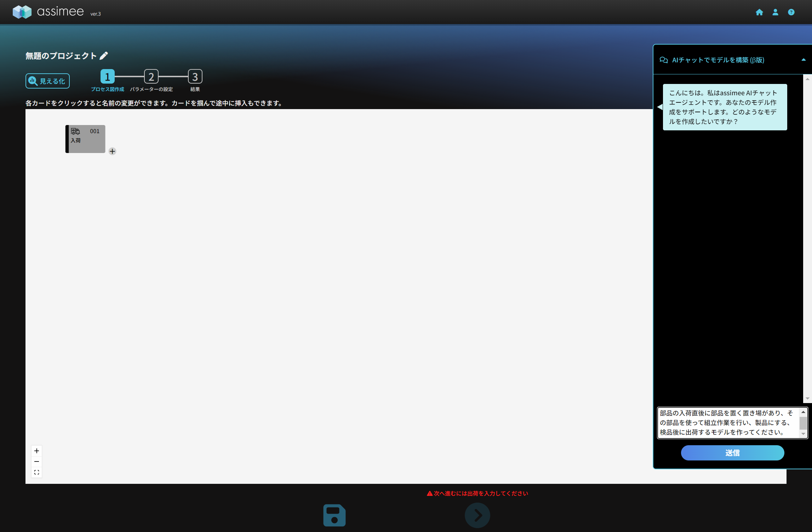Click the fit-to-screen canvas icon
Image resolution: width=812 pixels, height=532 pixels.
37,472
